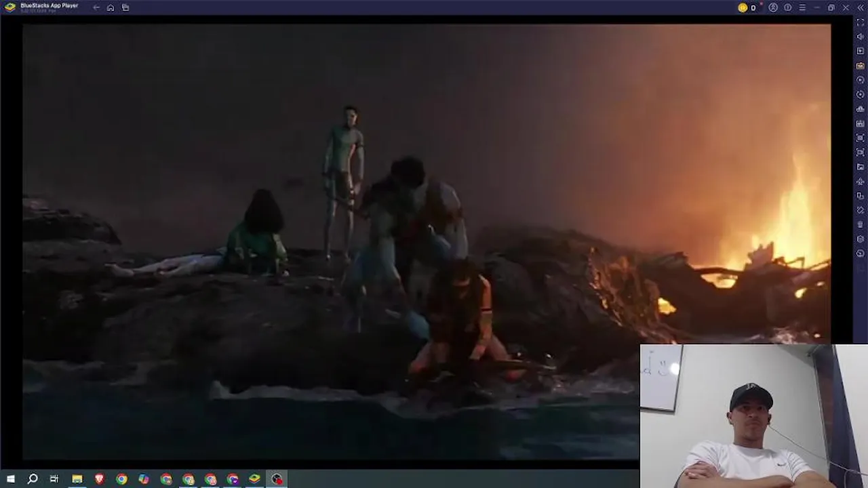The image size is (868, 488).
Task: Rotate the screen using sidebar rotate icon
Action: click(x=861, y=210)
